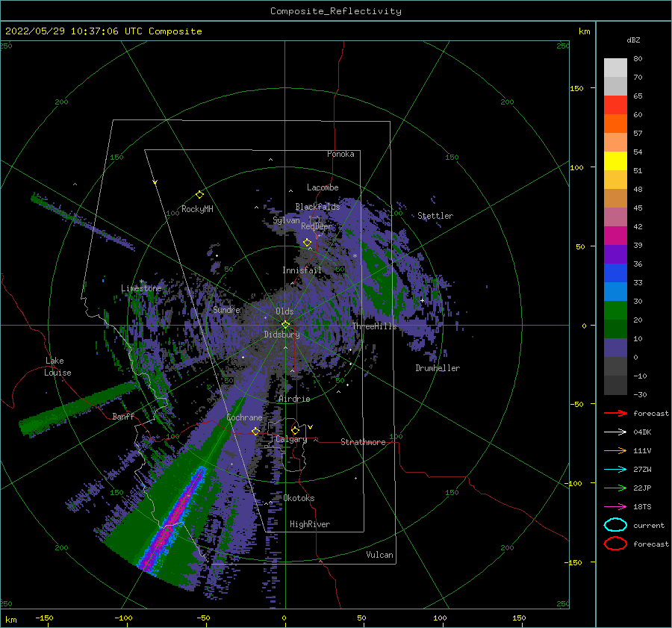The width and height of the screenshot is (672, 628).
Task: Click the red forecast ellipse icon
Action: click(x=615, y=544)
